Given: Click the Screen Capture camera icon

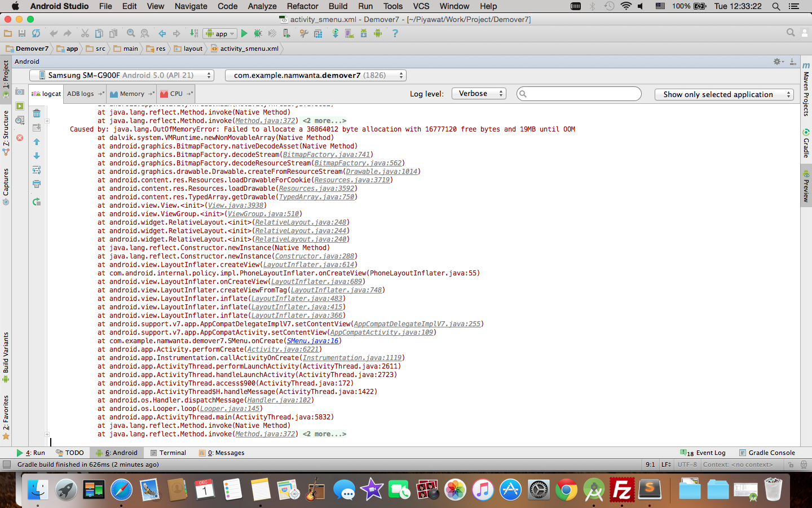Looking at the screenshot, I should click(20, 91).
